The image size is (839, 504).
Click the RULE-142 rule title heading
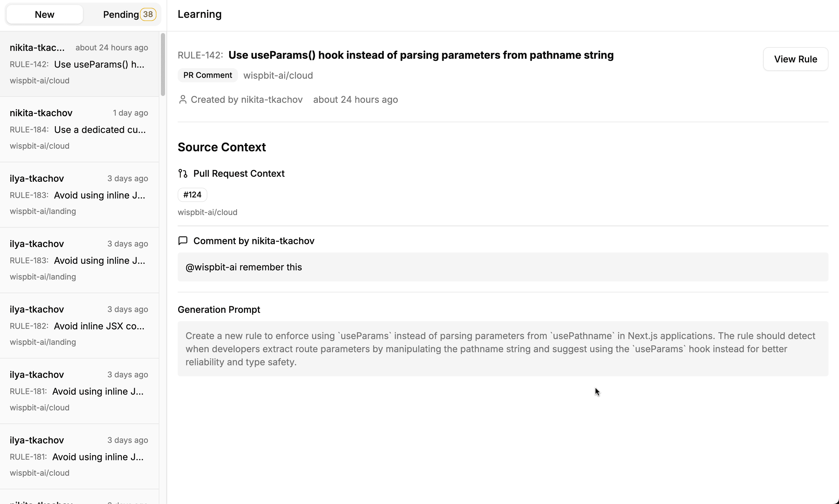coord(421,55)
